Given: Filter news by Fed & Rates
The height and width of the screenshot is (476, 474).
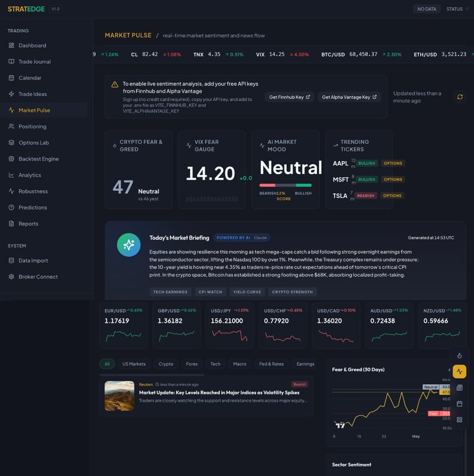Looking at the screenshot, I should [271, 364].
